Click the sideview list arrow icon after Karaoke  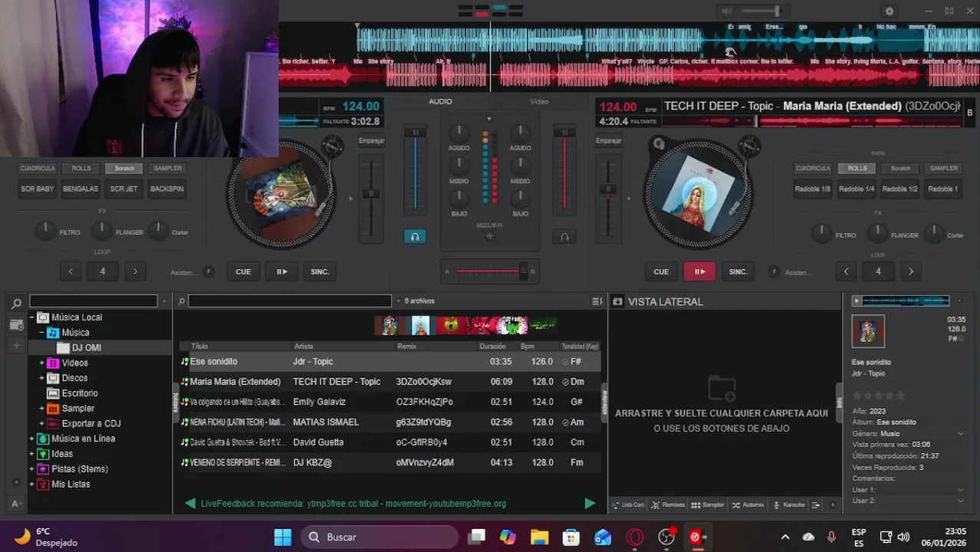816,504
